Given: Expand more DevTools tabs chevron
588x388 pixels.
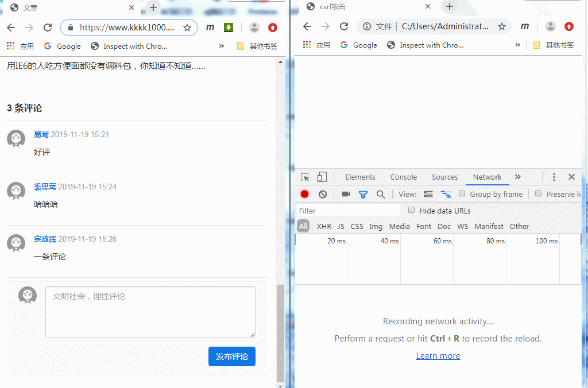Looking at the screenshot, I should [x=518, y=177].
